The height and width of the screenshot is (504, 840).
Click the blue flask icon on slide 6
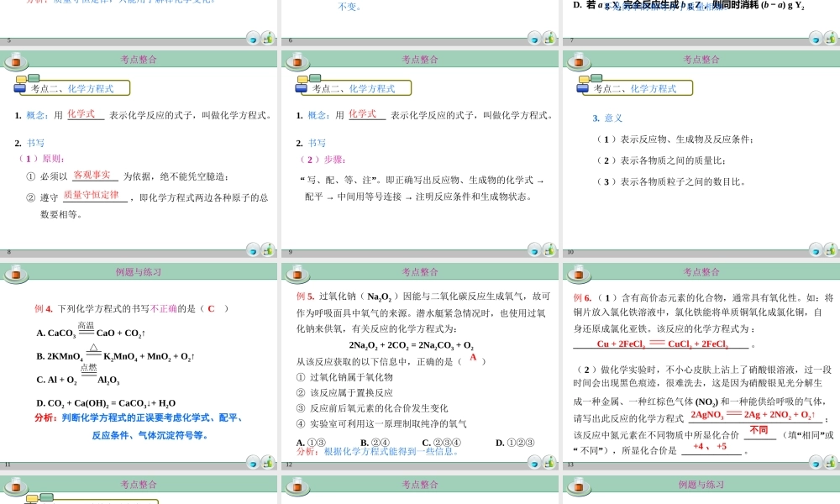pos(534,39)
